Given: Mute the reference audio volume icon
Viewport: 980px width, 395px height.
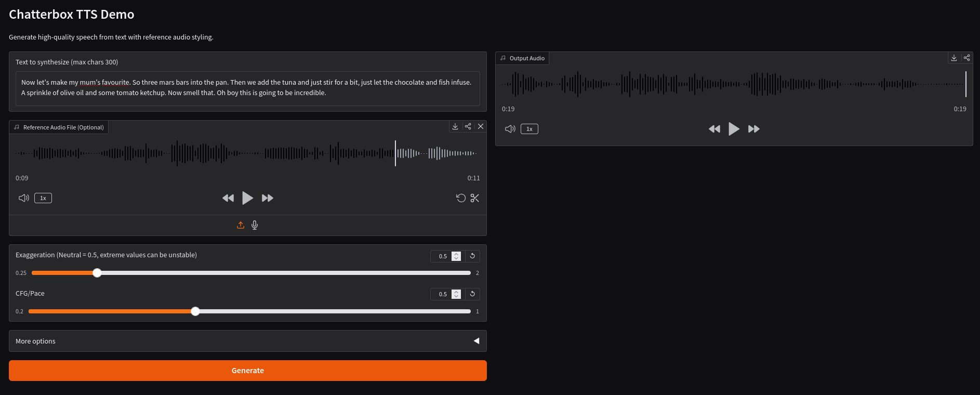Looking at the screenshot, I should [x=24, y=198].
